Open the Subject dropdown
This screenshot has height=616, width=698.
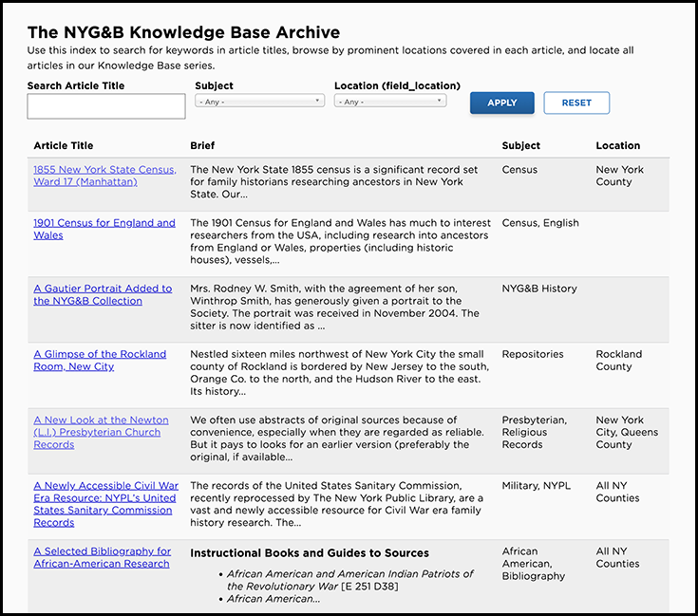[x=260, y=102]
